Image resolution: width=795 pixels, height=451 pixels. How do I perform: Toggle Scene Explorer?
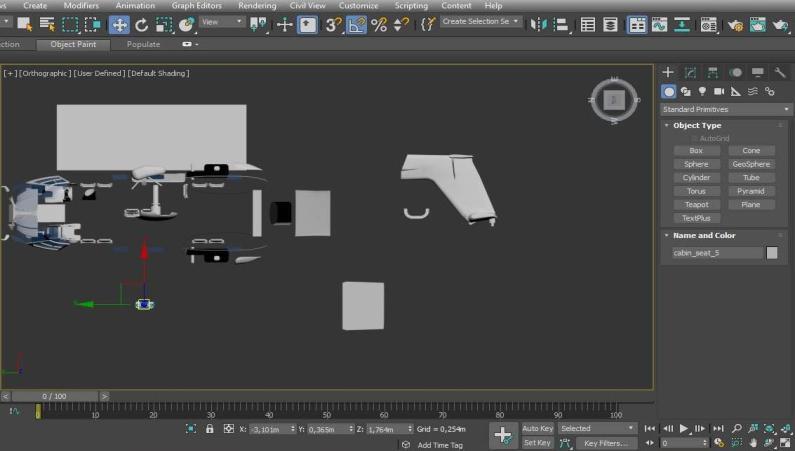588,24
